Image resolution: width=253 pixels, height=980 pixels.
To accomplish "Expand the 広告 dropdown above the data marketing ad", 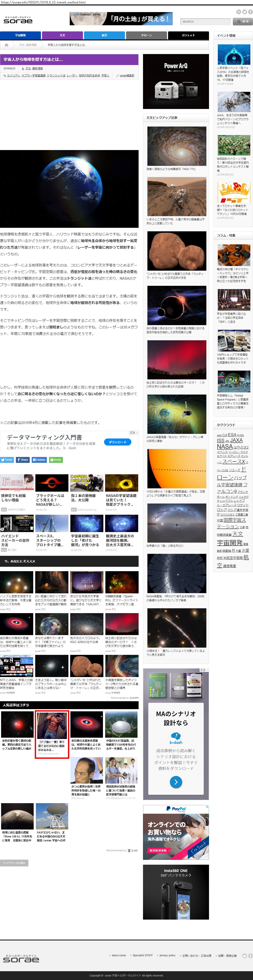I will click(x=133, y=433).
